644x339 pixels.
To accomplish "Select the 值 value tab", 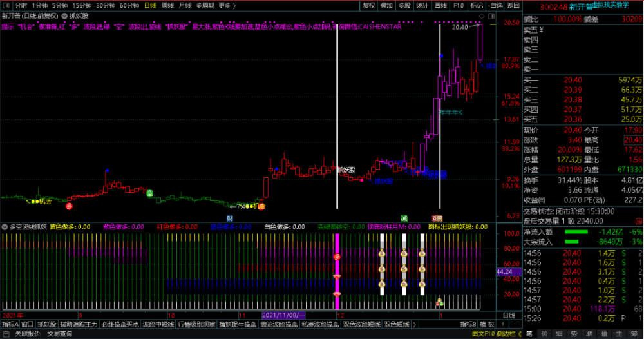I will 604,334.
